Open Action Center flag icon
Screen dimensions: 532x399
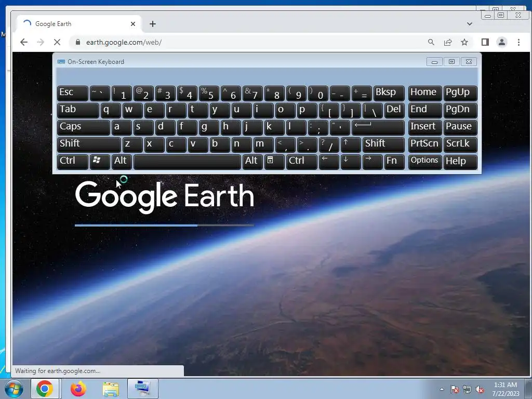coord(454,389)
